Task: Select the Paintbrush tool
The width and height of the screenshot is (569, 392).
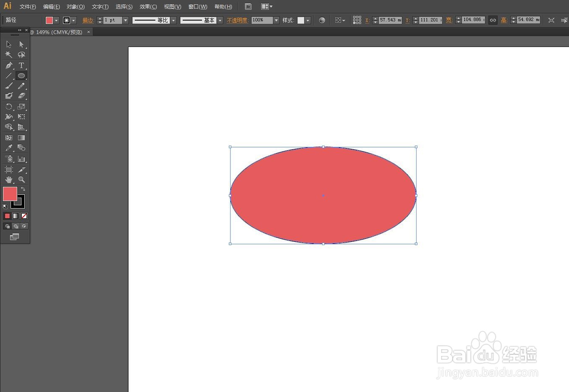Action: pyautogui.click(x=9, y=86)
